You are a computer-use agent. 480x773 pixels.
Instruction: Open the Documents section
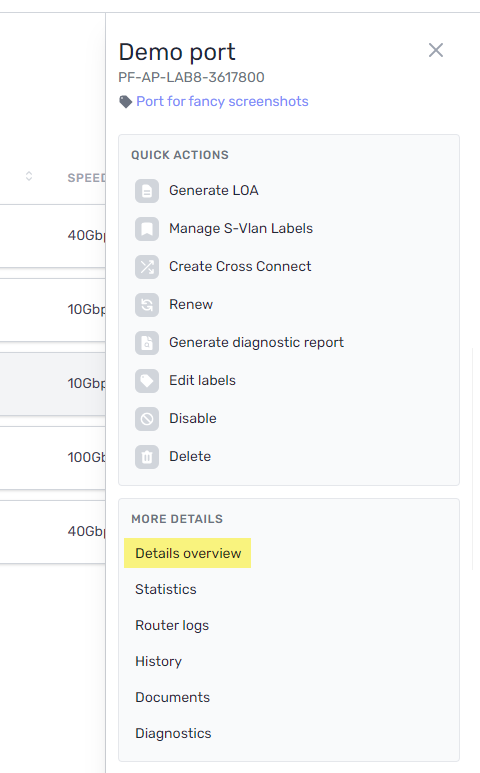[172, 697]
